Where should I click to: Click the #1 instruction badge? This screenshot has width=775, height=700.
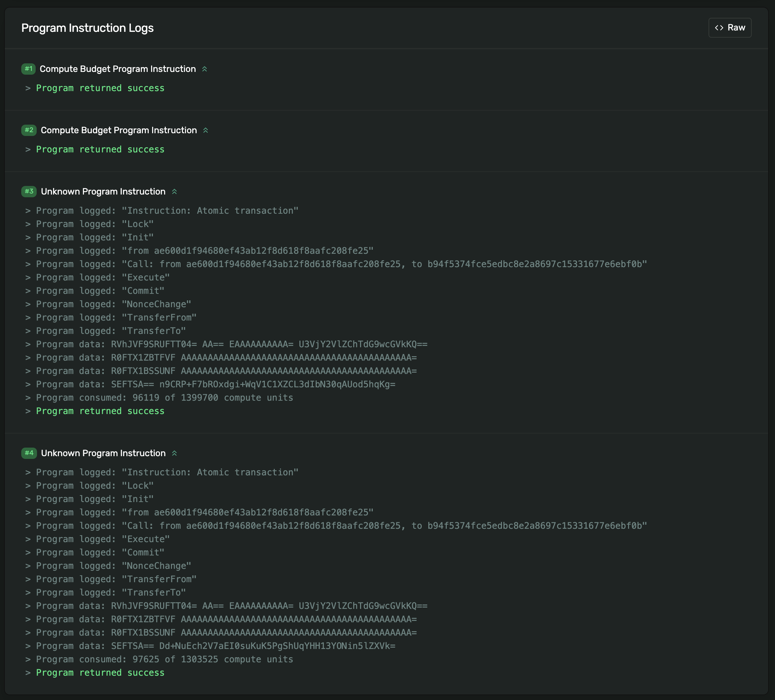click(x=28, y=69)
